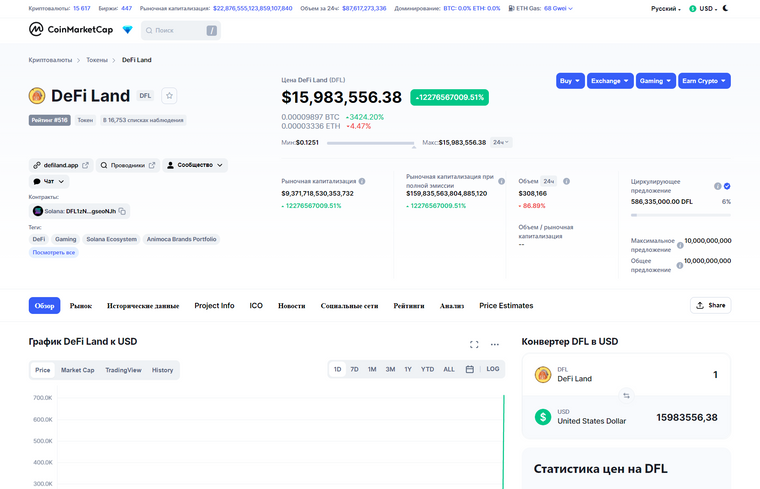Open the Русский language dropdown
The width and height of the screenshot is (760, 489).
[665, 9]
